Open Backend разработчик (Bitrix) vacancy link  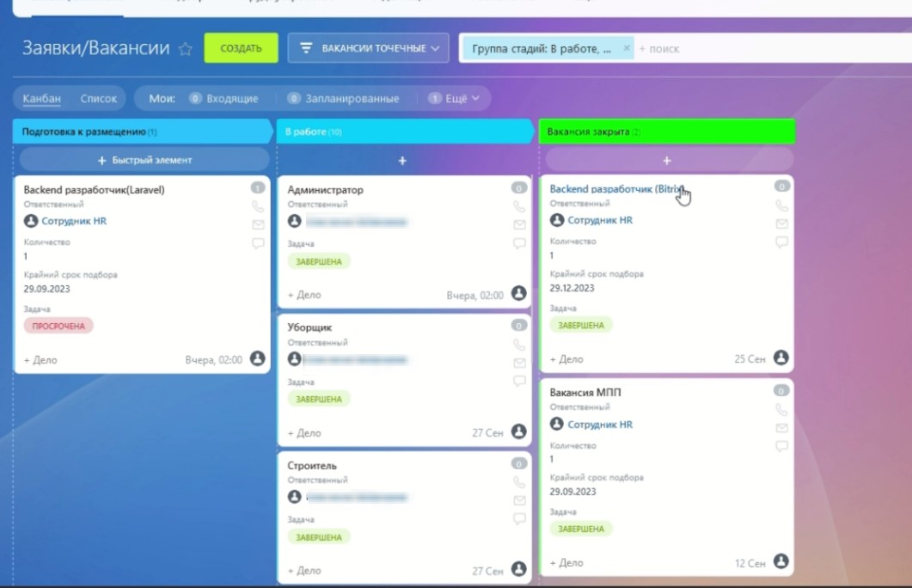615,189
